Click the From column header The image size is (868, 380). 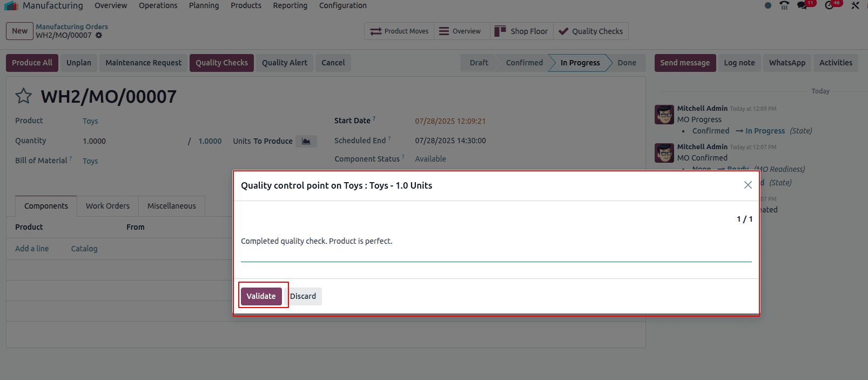coord(136,227)
